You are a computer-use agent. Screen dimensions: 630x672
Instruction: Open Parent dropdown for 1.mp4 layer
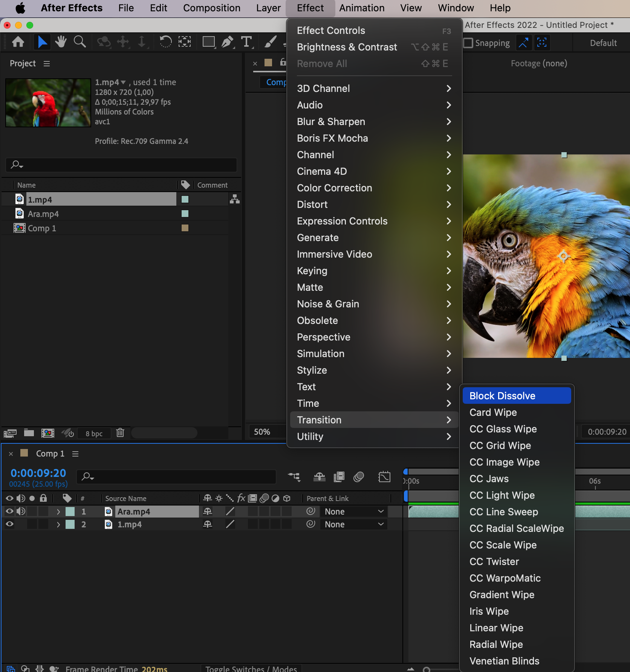[353, 524]
